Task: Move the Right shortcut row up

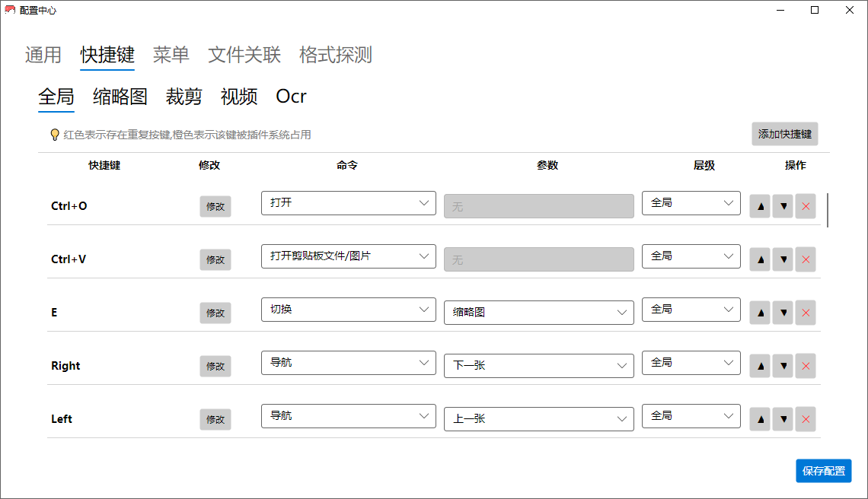Action: point(760,366)
